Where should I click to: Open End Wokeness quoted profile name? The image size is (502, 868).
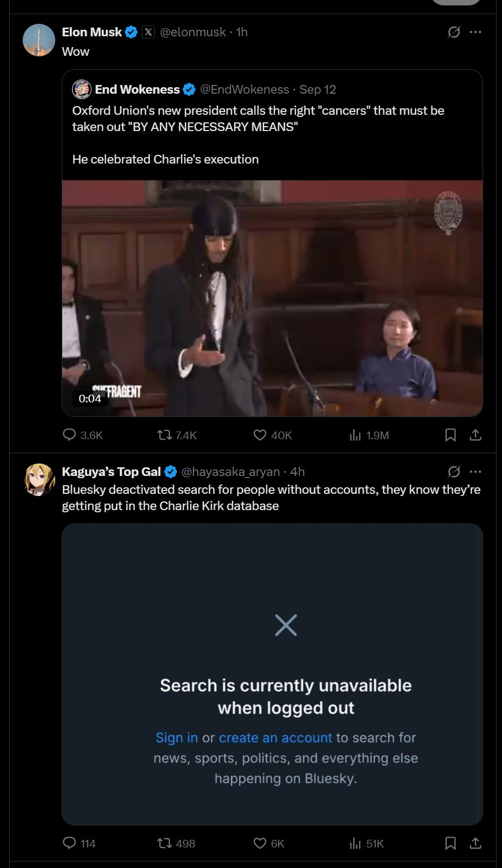coord(137,89)
